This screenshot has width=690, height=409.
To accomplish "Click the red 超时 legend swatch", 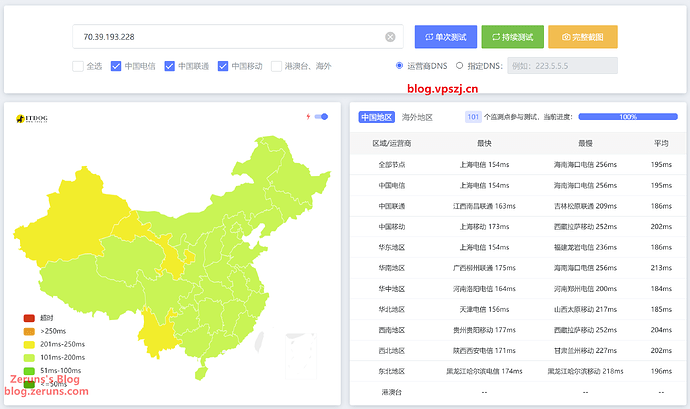I will point(29,319).
